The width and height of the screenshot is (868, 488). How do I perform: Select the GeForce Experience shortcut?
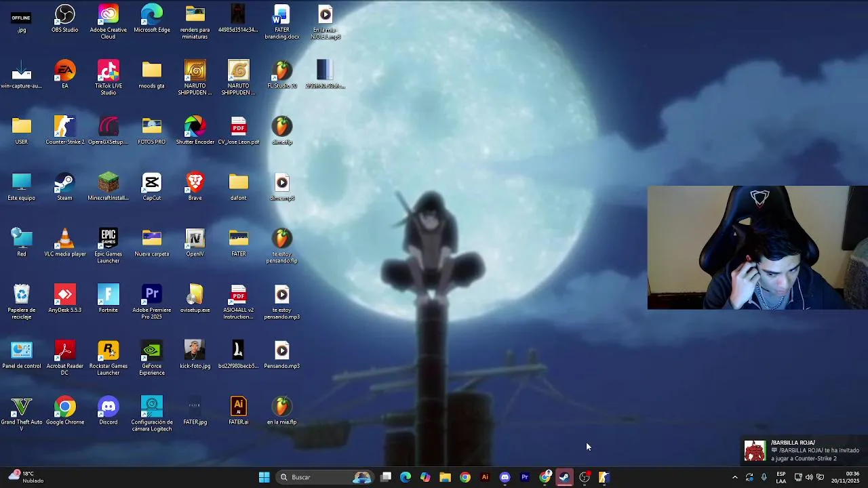tap(152, 359)
